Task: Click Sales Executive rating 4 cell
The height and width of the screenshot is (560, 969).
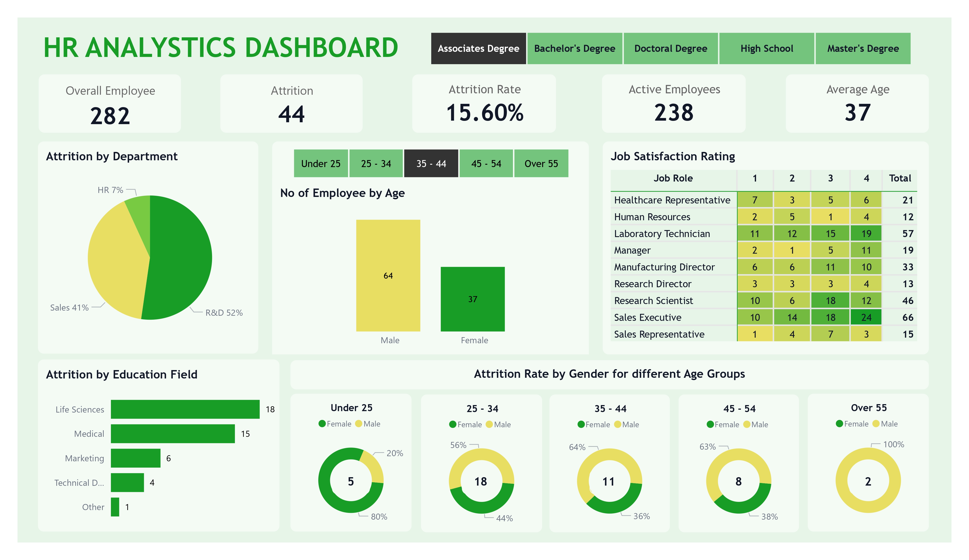Action: pos(866,318)
